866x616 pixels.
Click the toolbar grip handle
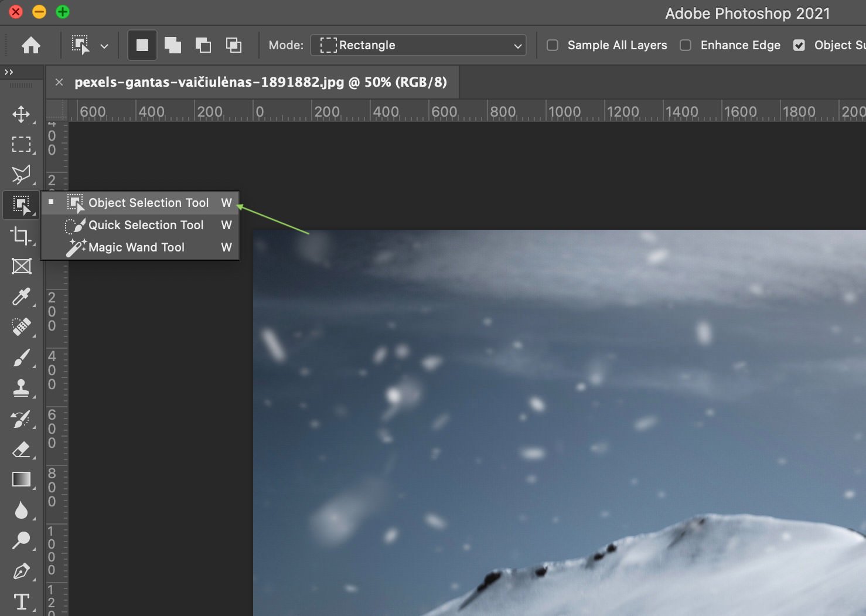click(22, 86)
